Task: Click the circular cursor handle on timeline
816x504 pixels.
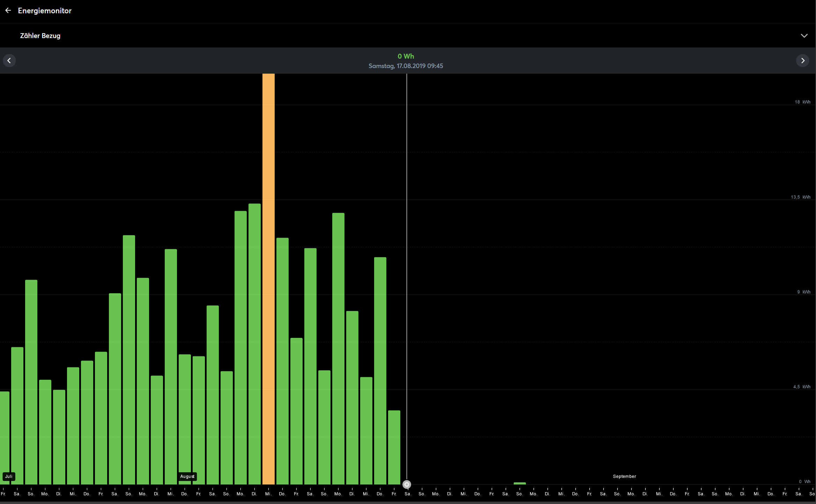Action: (x=407, y=484)
